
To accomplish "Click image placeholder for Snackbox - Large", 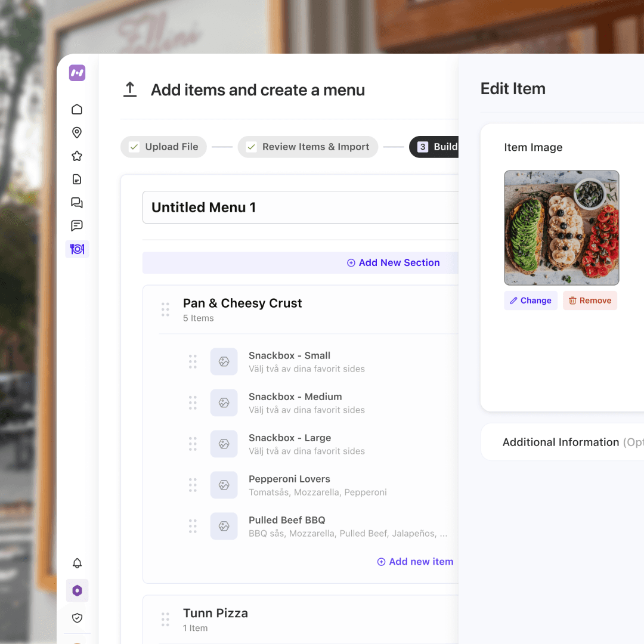I will [224, 444].
